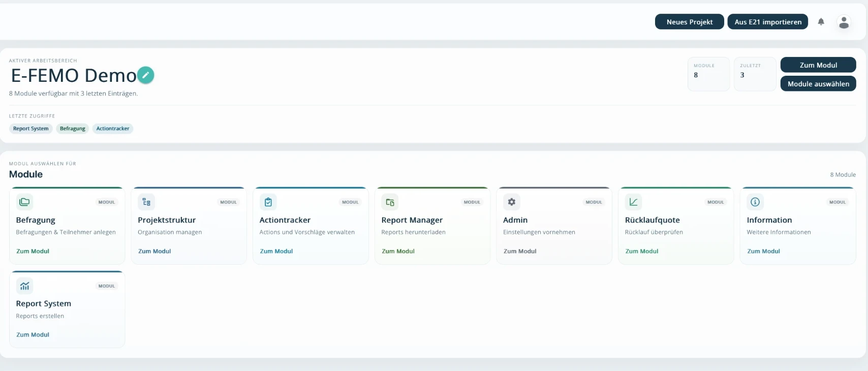Open Zum Modul link for Information
Image resolution: width=868 pixels, height=371 pixels.
[x=764, y=251]
